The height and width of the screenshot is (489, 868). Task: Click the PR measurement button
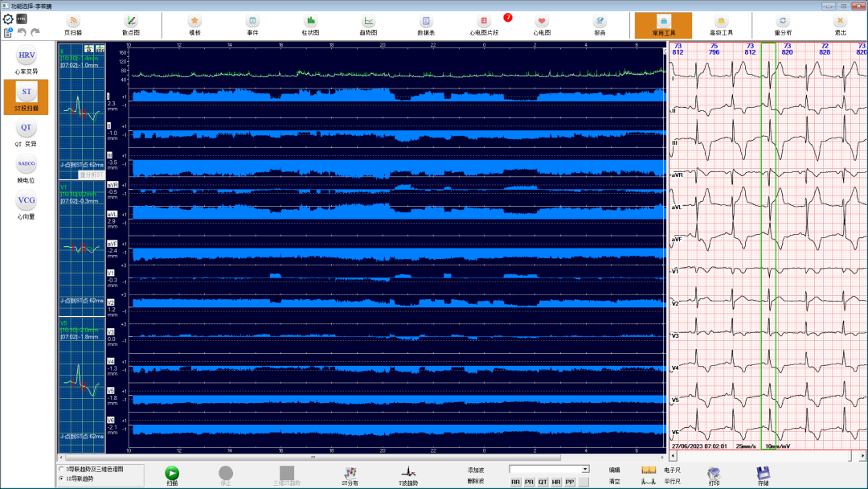[529, 482]
